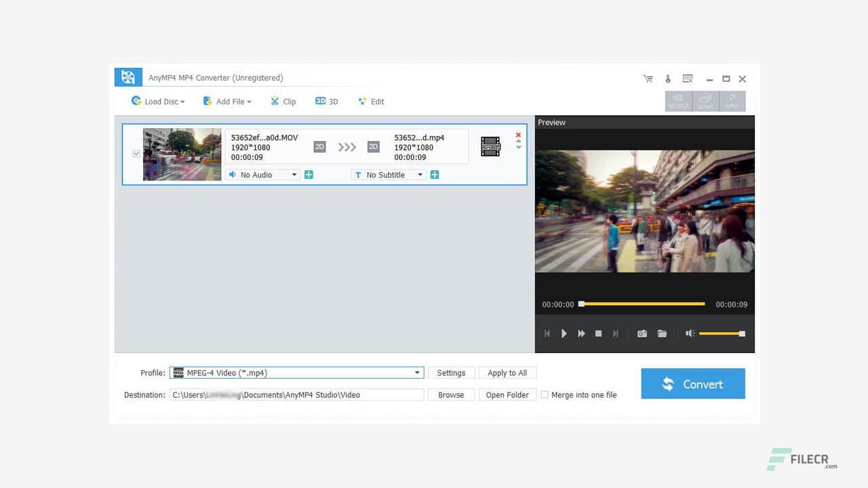Select the 3D conversion tool
The width and height of the screenshot is (868, 488).
325,101
